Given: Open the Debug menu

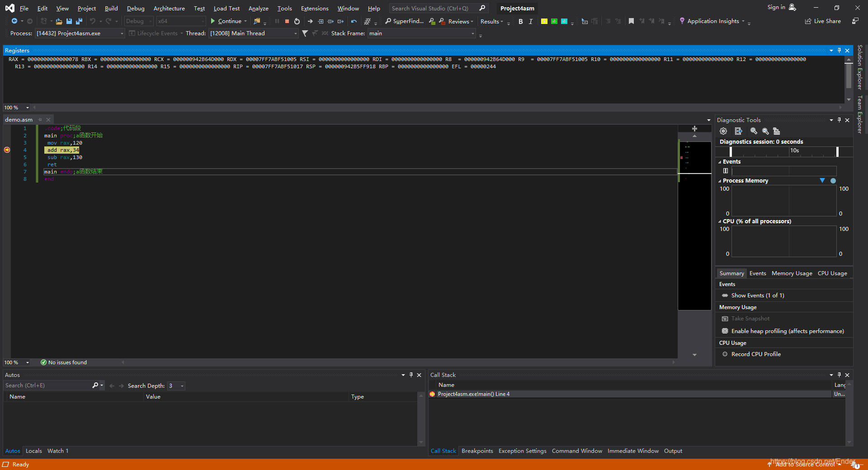Looking at the screenshot, I should (135, 8).
